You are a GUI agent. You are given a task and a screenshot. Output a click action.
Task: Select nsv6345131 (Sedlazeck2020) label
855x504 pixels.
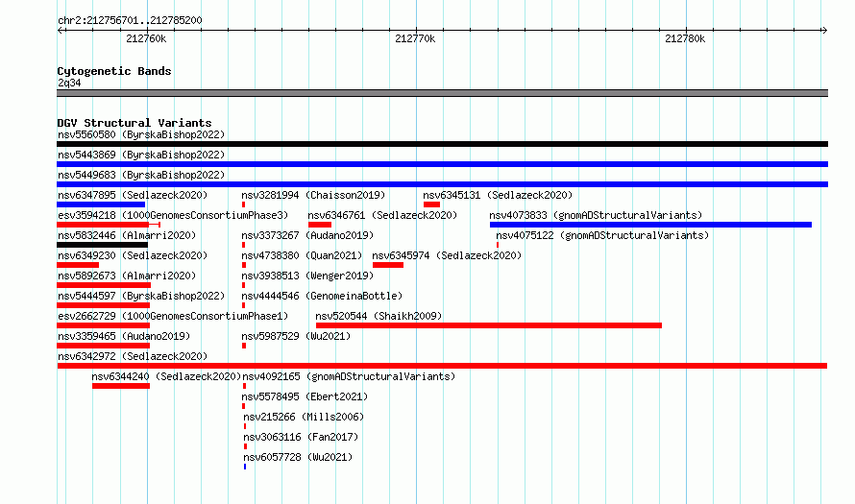click(498, 195)
